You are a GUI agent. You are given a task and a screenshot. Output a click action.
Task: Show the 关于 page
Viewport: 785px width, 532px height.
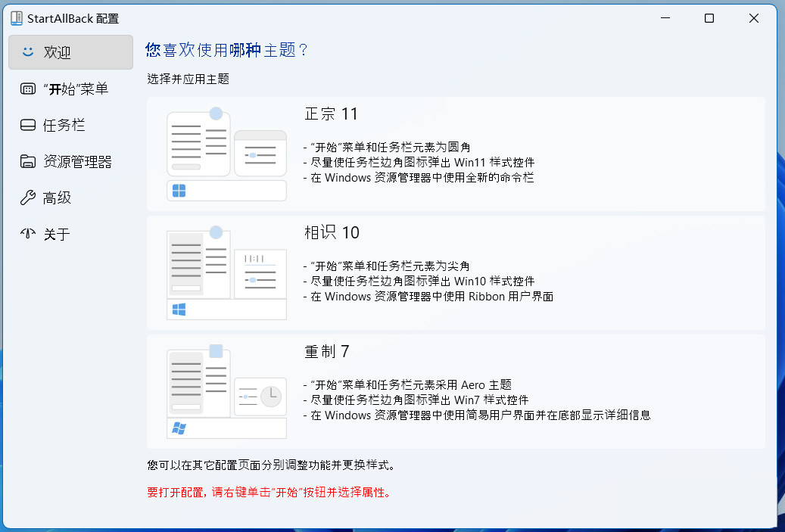(70, 234)
